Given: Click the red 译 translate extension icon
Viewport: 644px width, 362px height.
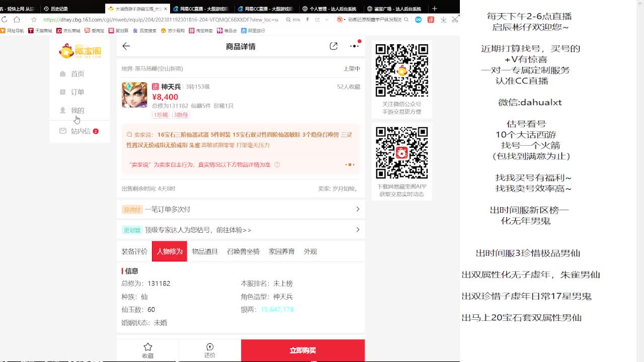Looking at the screenshot, I should click(431, 20).
